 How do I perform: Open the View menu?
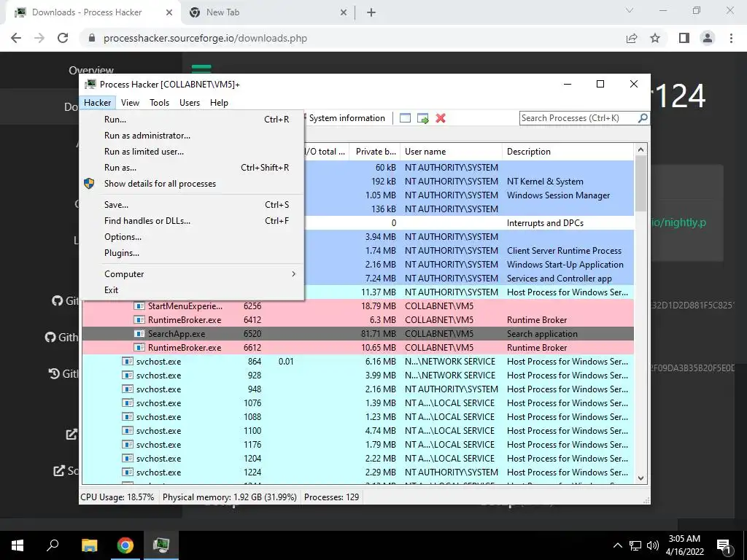(x=130, y=103)
